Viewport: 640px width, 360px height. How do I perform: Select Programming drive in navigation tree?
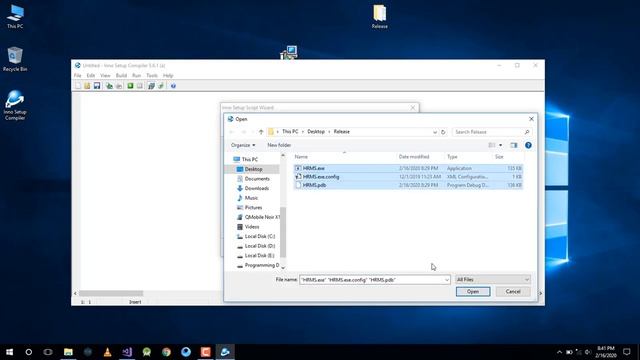point(258,265)
